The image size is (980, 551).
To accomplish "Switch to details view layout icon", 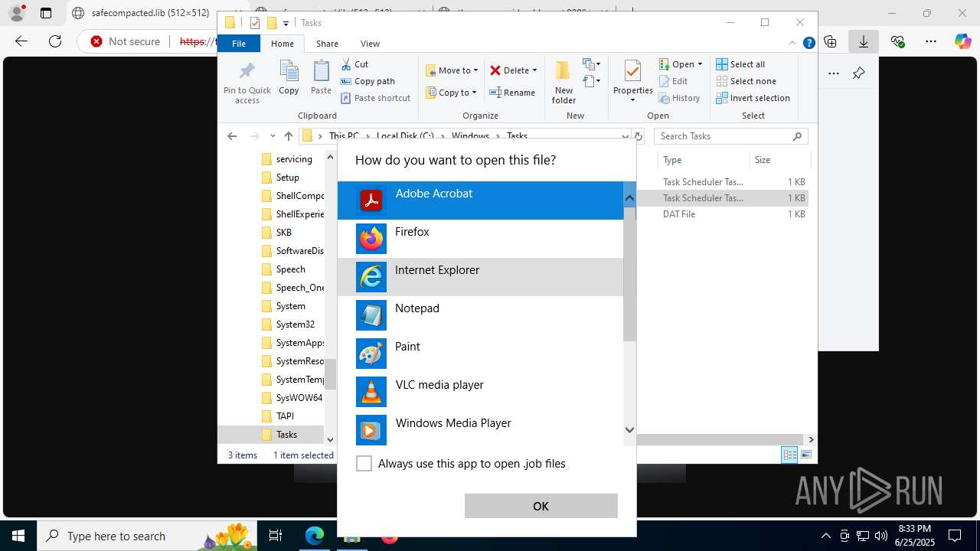I will coord(789,455).
